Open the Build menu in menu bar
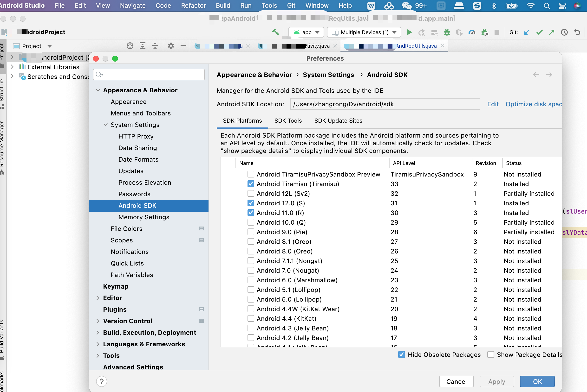This screenshot has width=587, height=392. point(223,6)
